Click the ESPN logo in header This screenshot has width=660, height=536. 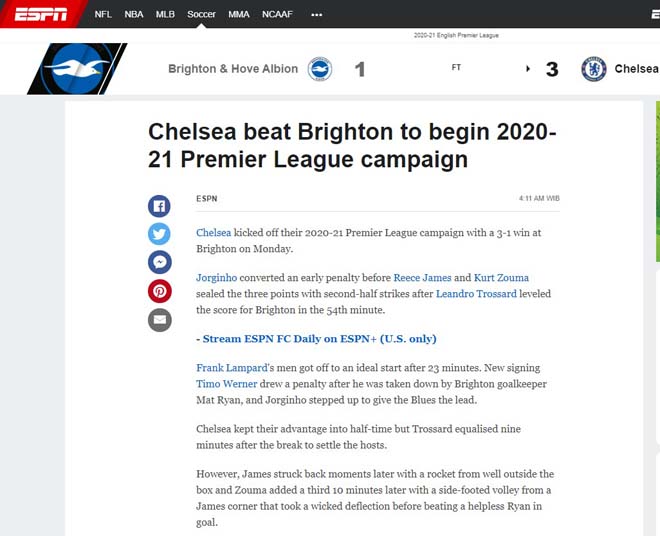(x=40, y=14)
